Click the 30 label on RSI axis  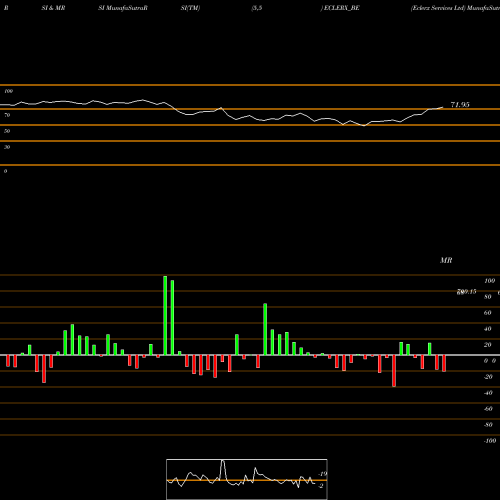pos(7,147)
